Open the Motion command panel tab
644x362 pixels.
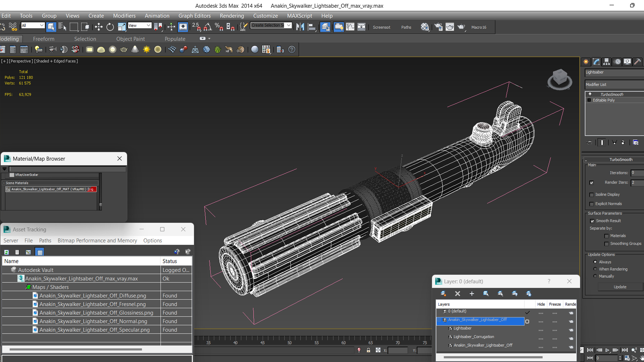[617, 62]
